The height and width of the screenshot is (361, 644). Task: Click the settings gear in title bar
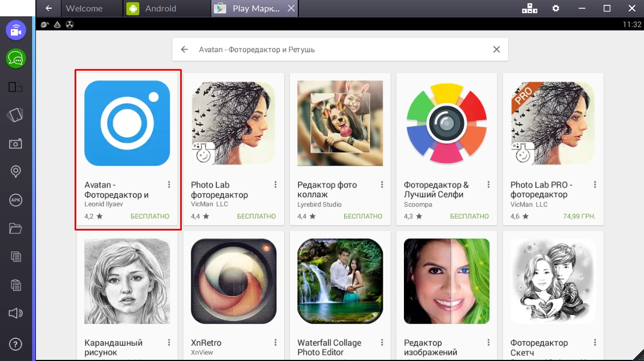[x=555, y=9]
